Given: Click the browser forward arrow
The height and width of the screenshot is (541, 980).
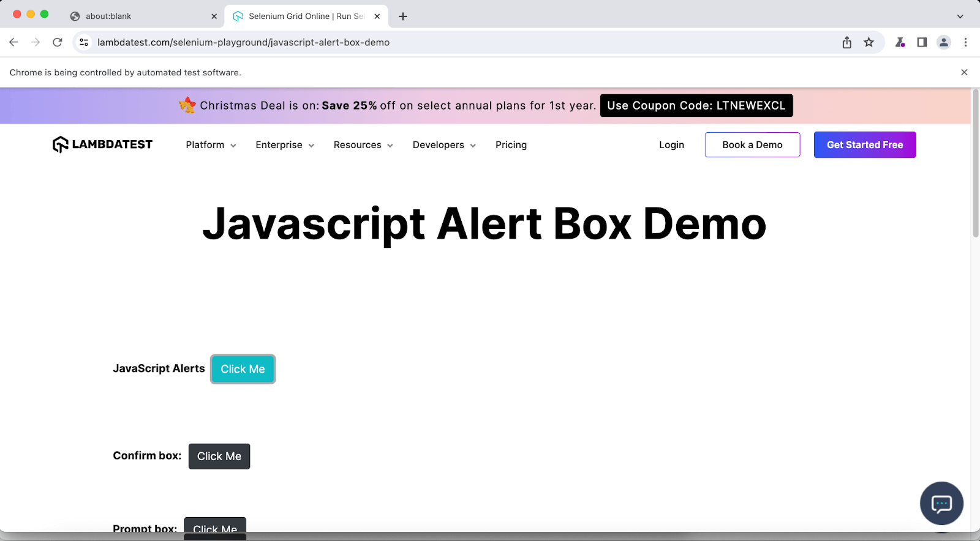Looking at the screenshot, I should coord(36,42).
